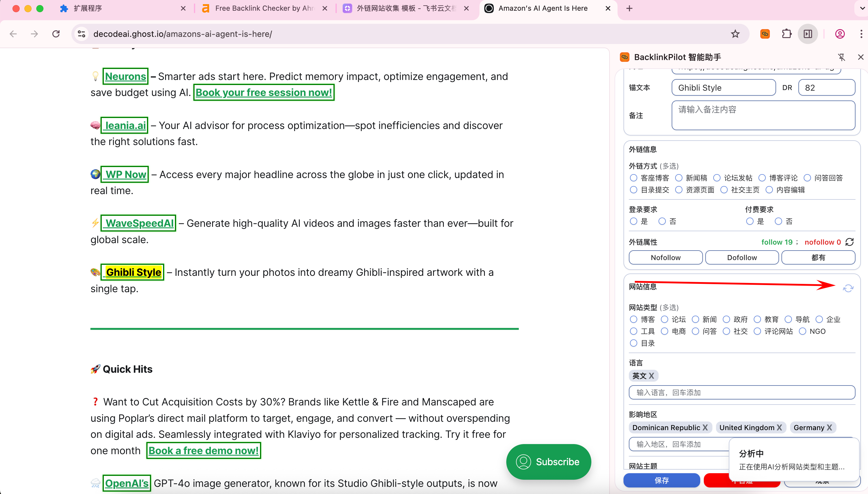Select 目录提交 backlink method

633,190
